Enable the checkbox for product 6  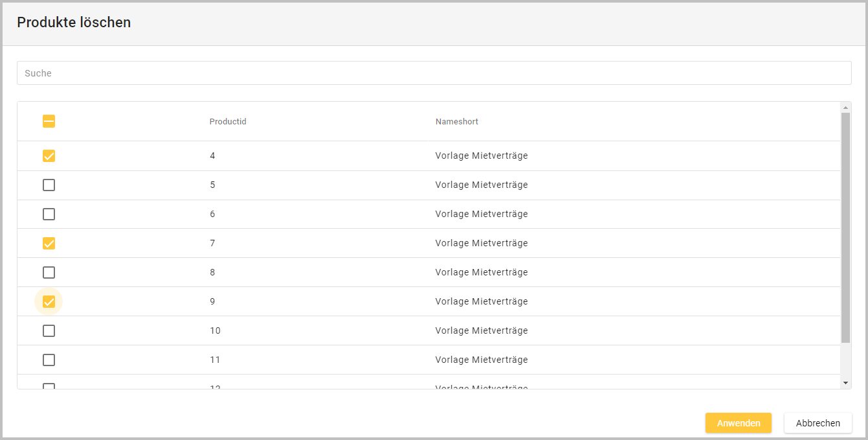[49, 214]
